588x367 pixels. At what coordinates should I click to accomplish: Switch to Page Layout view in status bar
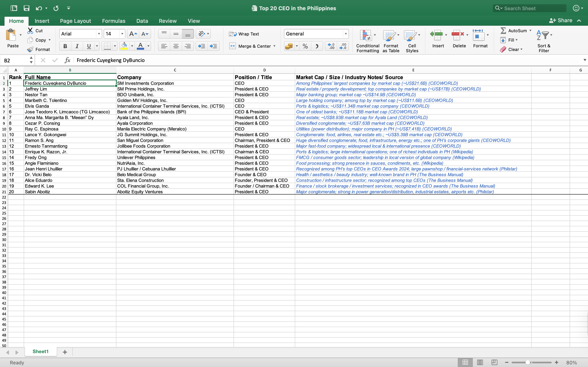pyautogui.click(x=480, y=362)
